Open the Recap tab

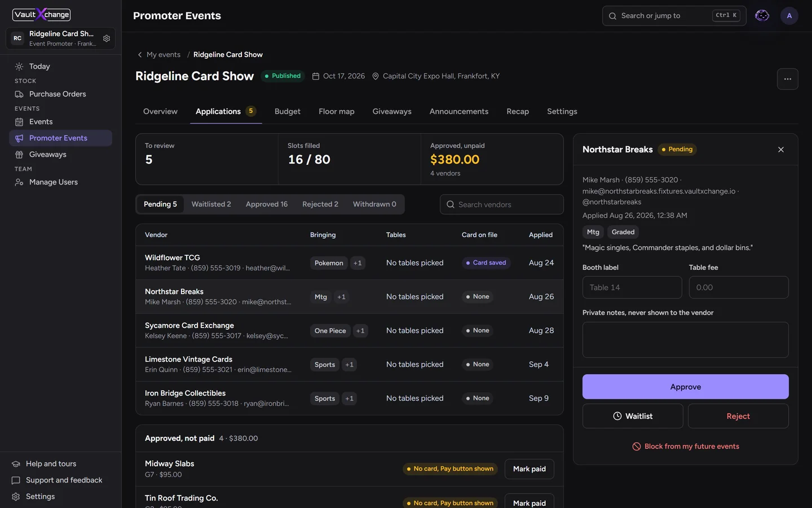pyautogui.click(x=517, y=111)
